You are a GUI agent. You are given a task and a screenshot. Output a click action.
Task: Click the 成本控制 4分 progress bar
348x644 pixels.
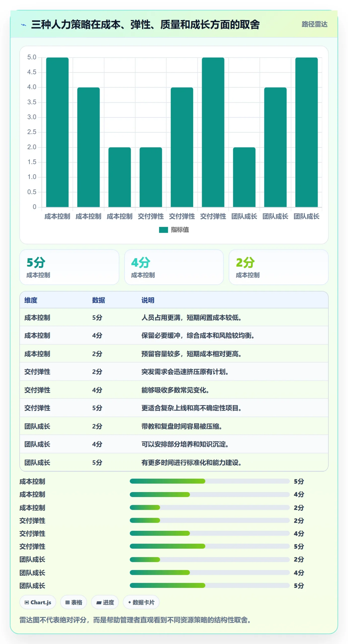click(x=210, y=494)
